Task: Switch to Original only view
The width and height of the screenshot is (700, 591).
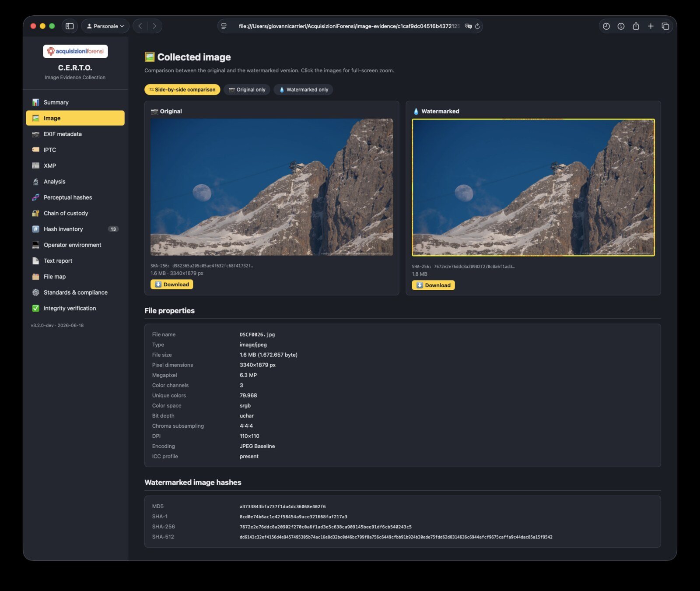Action: [x=247, y=90]
